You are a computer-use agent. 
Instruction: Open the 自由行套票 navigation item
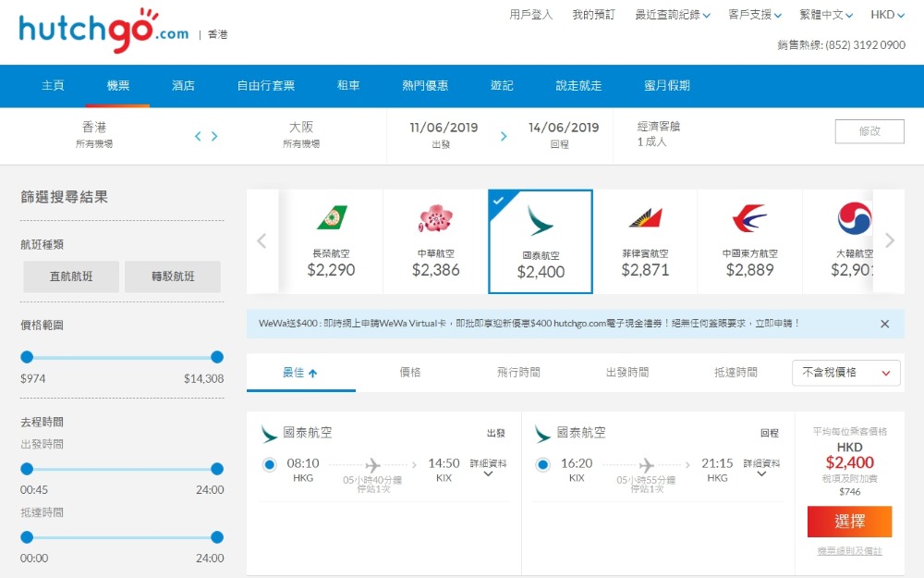(266, 85)
